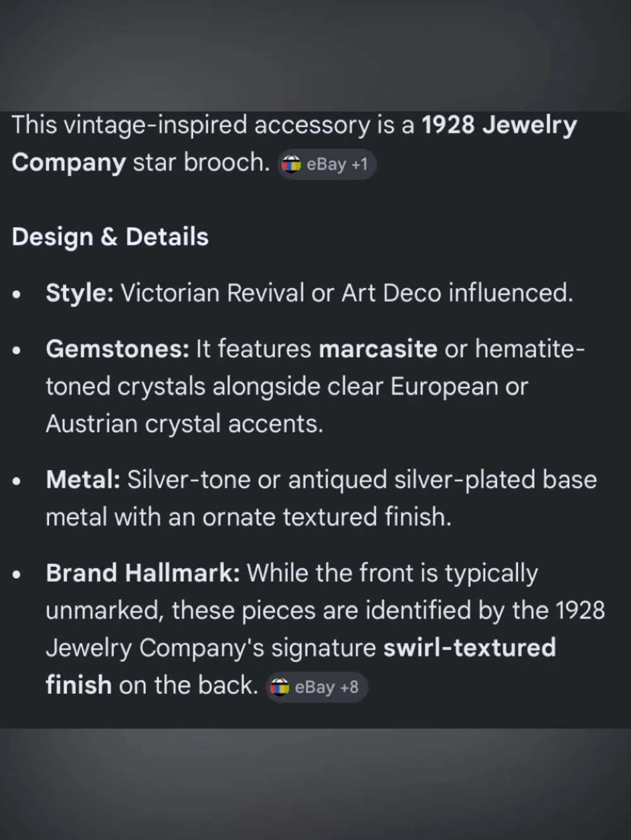Image resolution: width=631 pixels, height=840 pixels.
Task: Select the Design & Details heading
Action: [x=110, y=237]
